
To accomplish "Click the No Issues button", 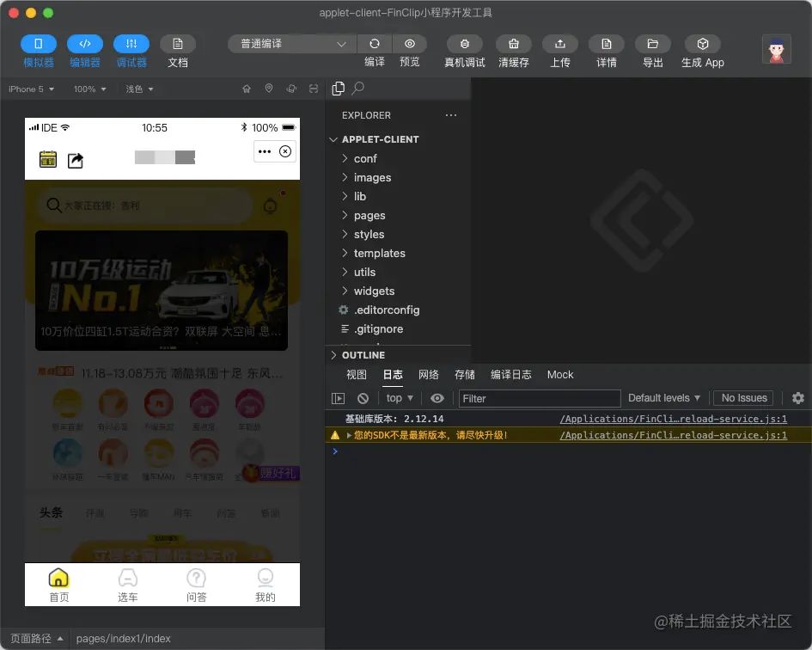I will coord(744,398).
